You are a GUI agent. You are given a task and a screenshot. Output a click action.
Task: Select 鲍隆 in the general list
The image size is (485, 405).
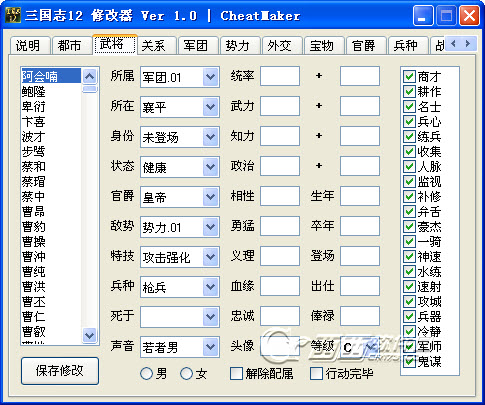point(51,91)
